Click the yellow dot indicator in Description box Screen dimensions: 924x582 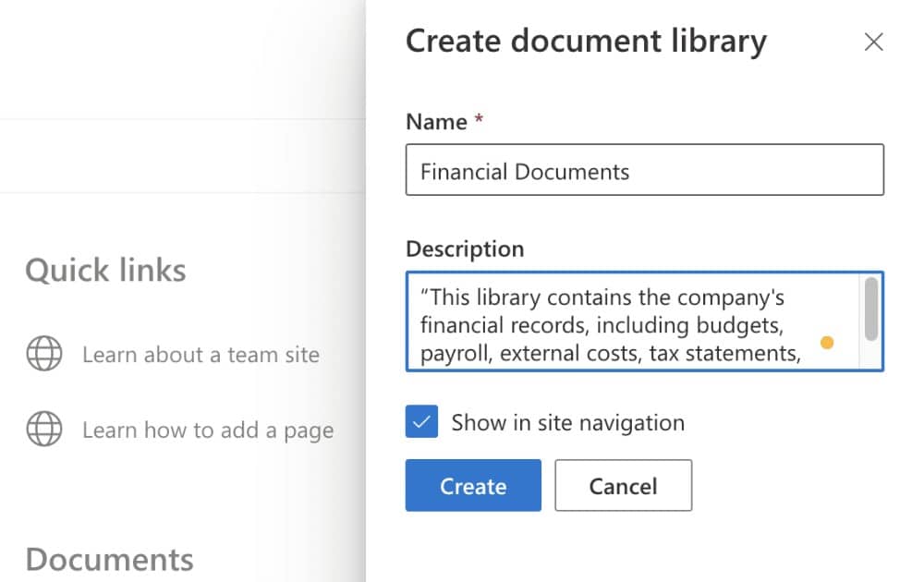pyautogui.click(x=827, y=343)
